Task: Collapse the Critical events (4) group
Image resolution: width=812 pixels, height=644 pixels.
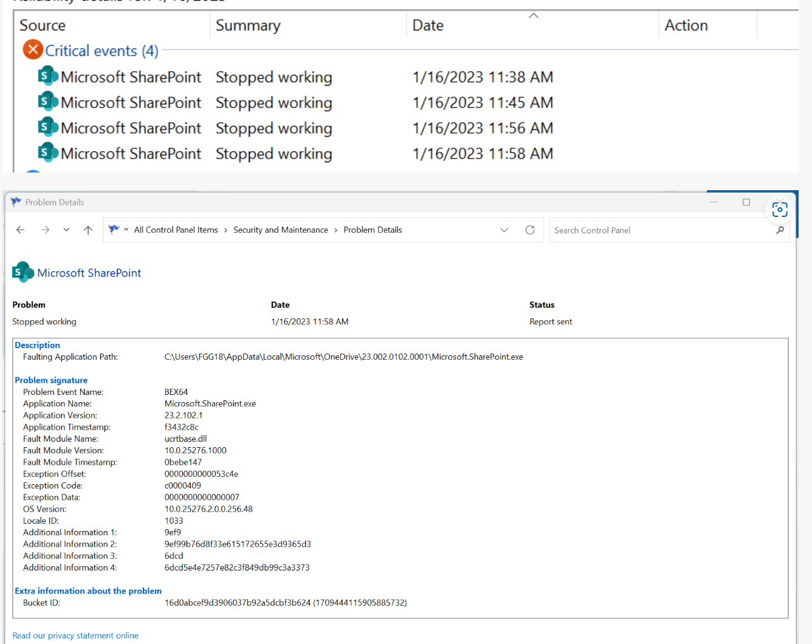Action: click(101, 51)
